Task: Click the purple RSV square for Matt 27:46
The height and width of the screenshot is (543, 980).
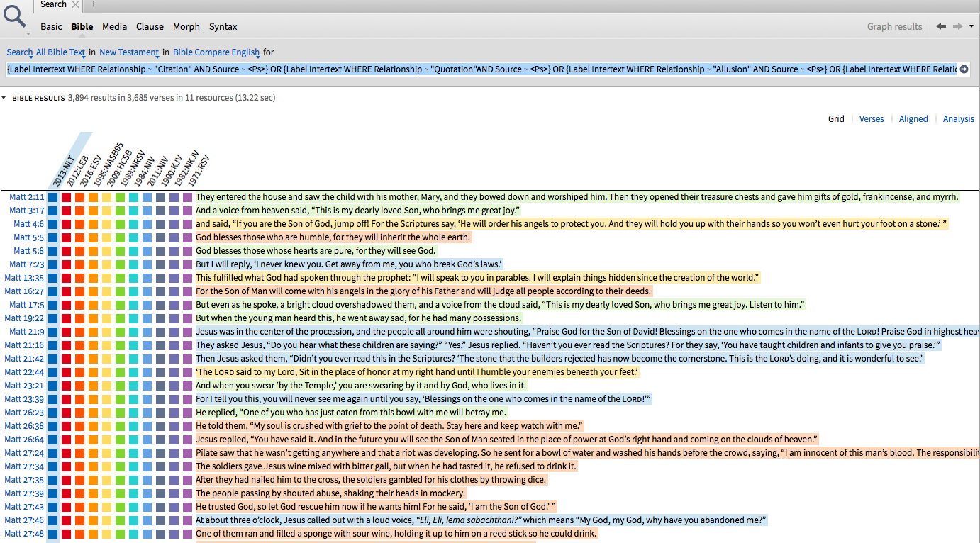Action: click(x=188, y=520)
